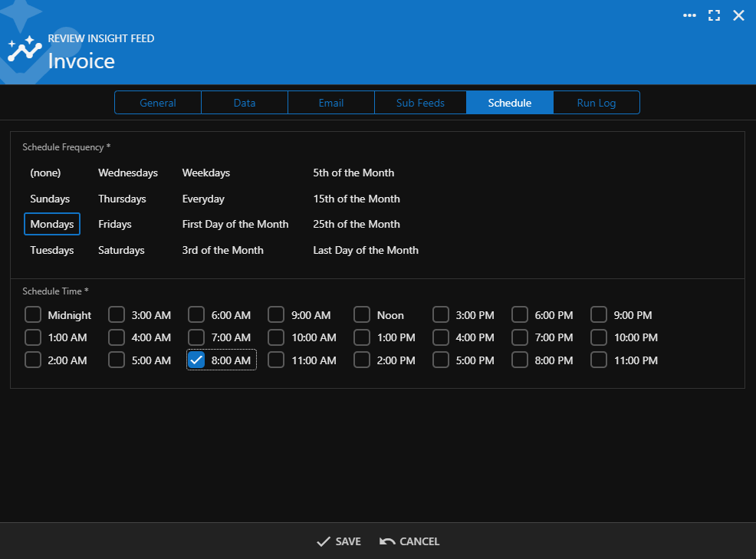Tick the 3:00 PM checkbox
The height and width of the screenshot is (559, 756).
click(441, 314)
